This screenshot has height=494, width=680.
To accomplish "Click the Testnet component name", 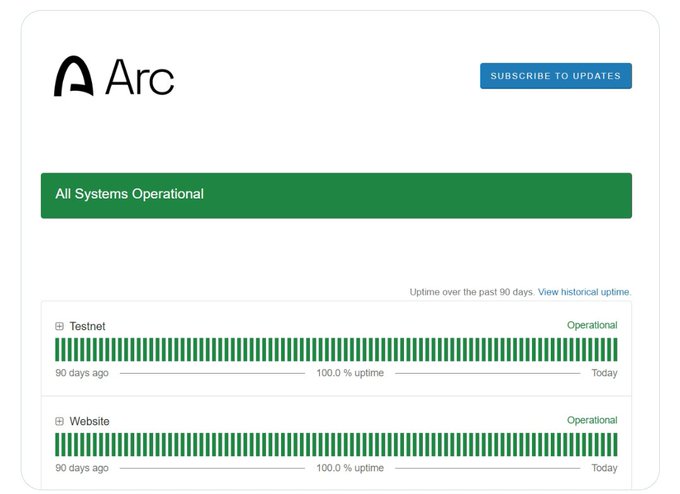I will [87, 326].
